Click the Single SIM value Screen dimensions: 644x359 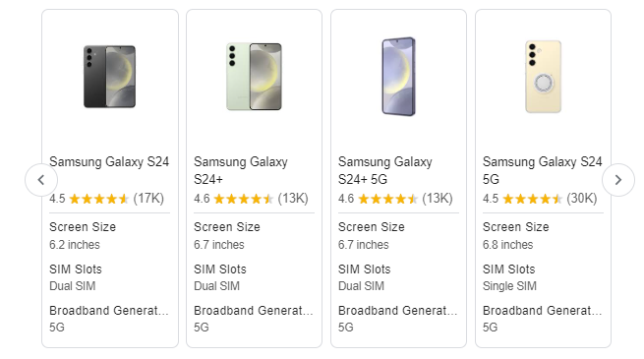click(509, 286)
